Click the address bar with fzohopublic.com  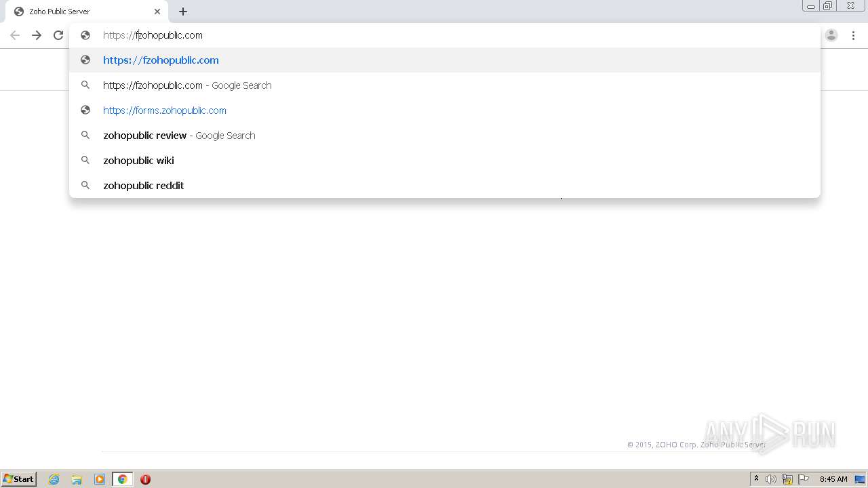coord(445,35)
